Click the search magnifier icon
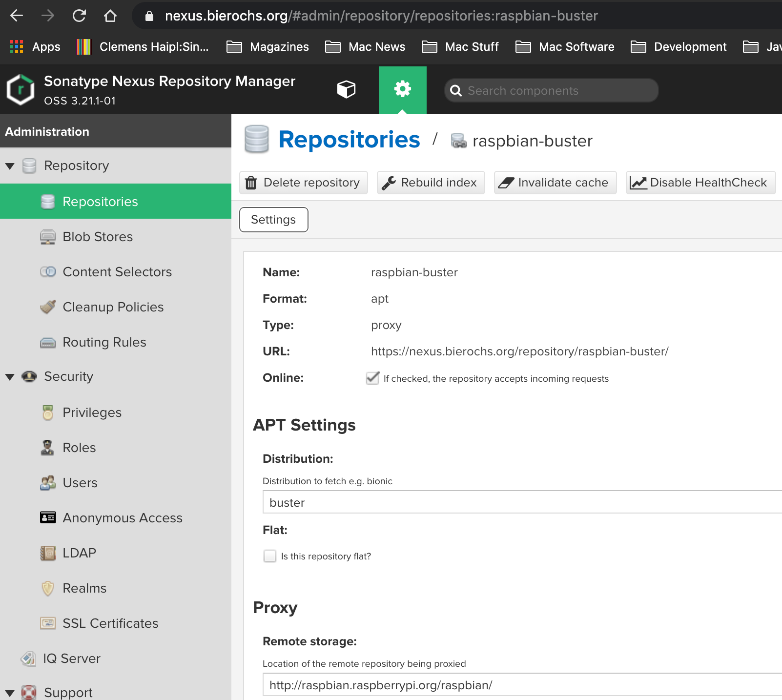The height and width of the screenshot is (700, 782). click(456, 91)
